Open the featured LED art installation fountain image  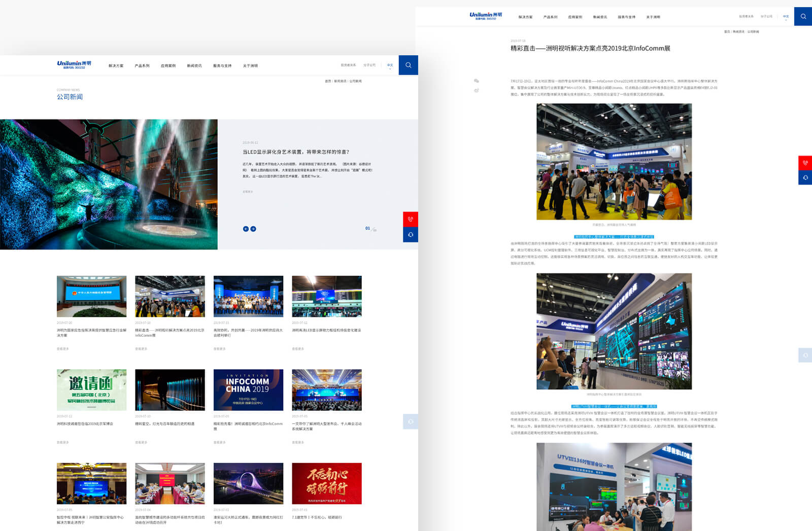pyautogui.click(x=109, y=185)
